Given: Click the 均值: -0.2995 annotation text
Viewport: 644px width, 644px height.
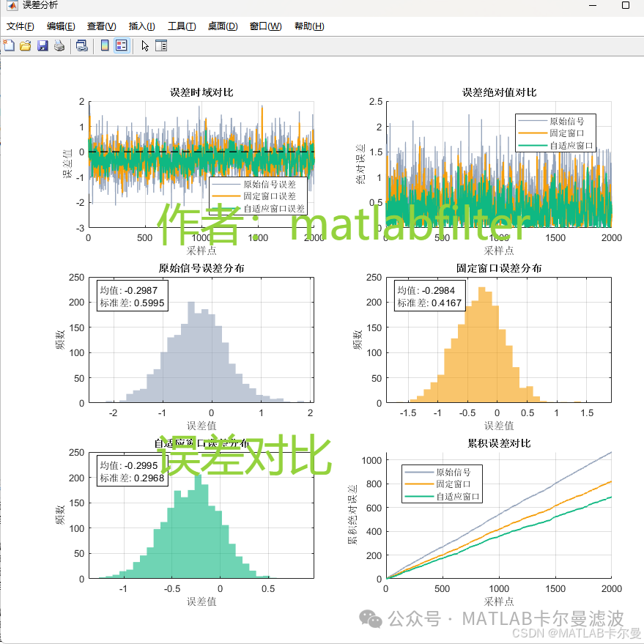Looking at the screenshot, I should tap(128, 465).
